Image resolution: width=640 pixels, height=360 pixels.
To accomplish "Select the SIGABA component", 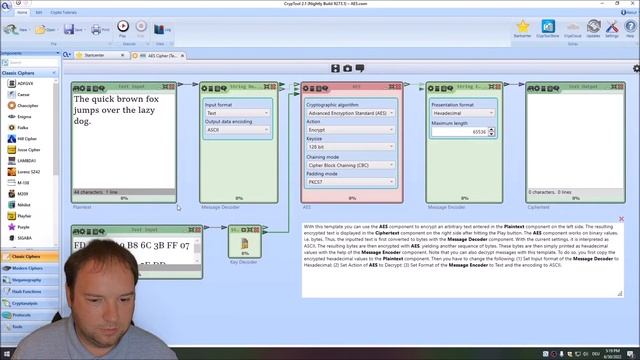I will pos(24,238).
